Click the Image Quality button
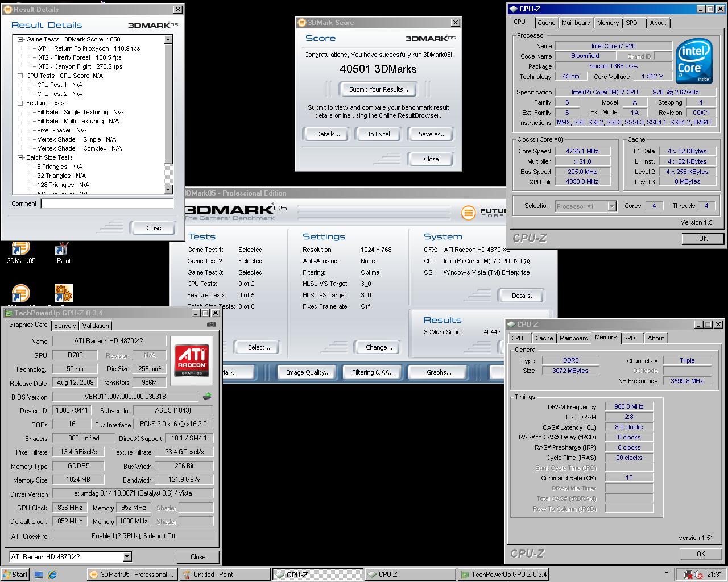 coord(308,372)
